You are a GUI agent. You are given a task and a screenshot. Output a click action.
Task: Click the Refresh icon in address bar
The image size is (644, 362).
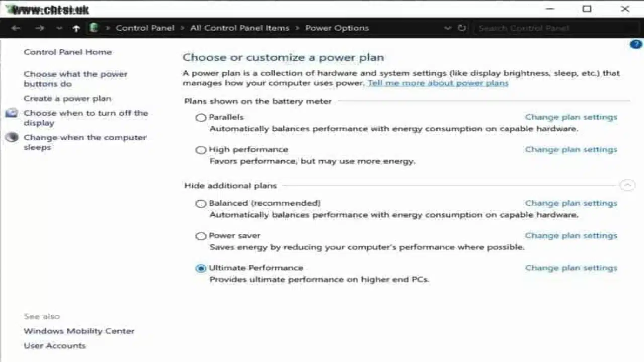[x=462, y=28]
